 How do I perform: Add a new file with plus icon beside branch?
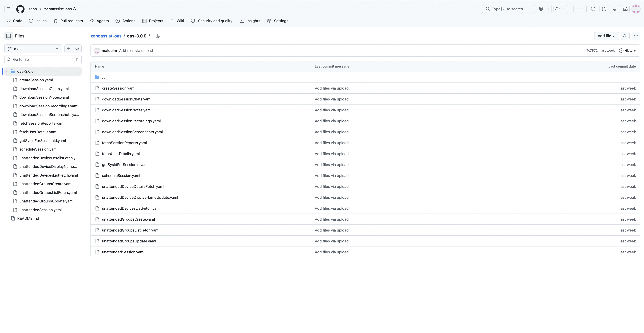[x=69, y=49]
